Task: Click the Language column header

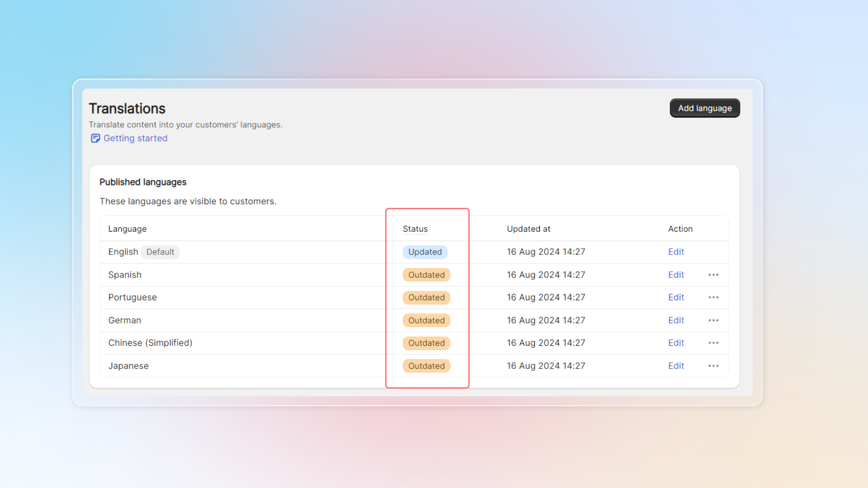Action: pos(127,229)
